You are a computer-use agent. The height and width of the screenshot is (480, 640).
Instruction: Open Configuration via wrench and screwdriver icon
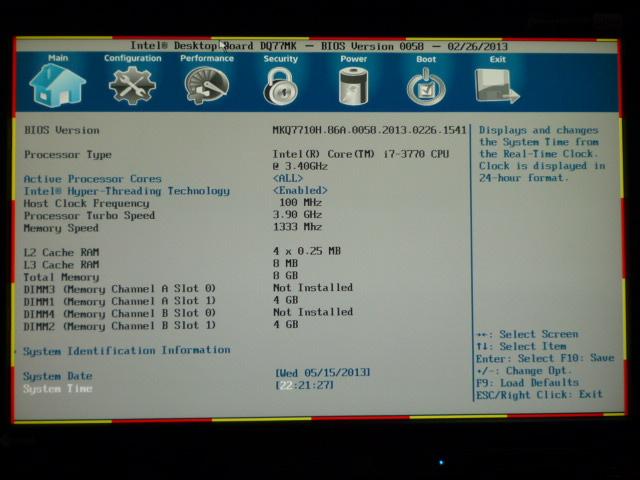click(132, 86)
